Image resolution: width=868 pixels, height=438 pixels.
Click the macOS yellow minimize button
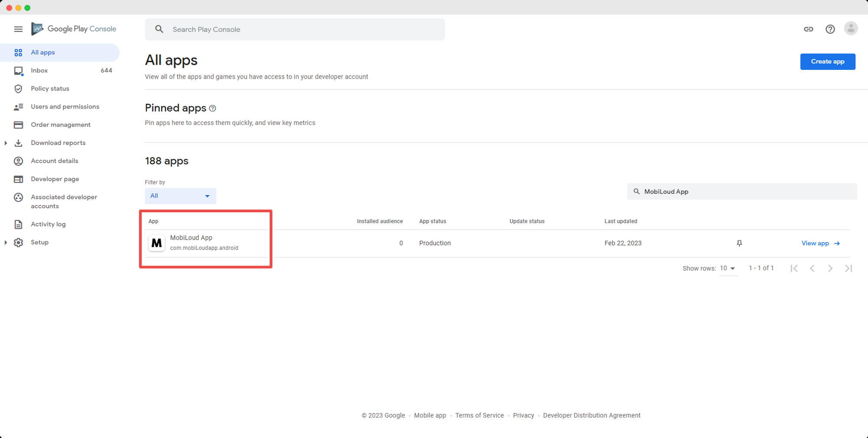coord(18,8)
